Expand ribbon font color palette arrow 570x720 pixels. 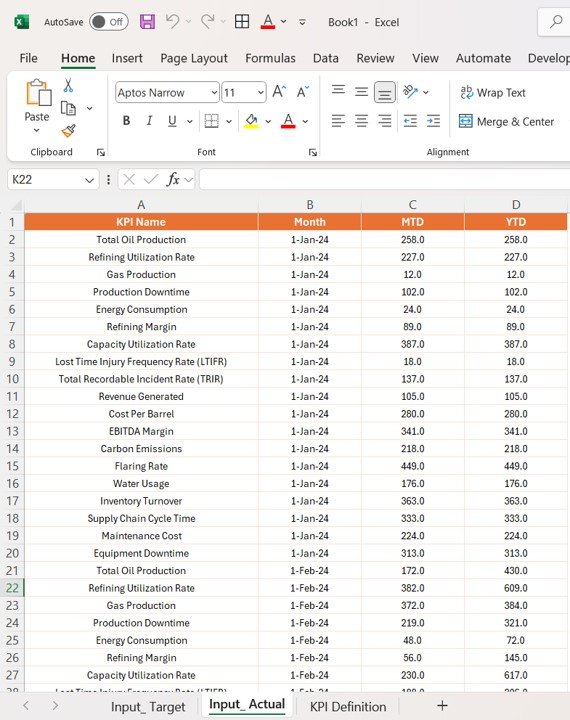click(x=305, y=121)
